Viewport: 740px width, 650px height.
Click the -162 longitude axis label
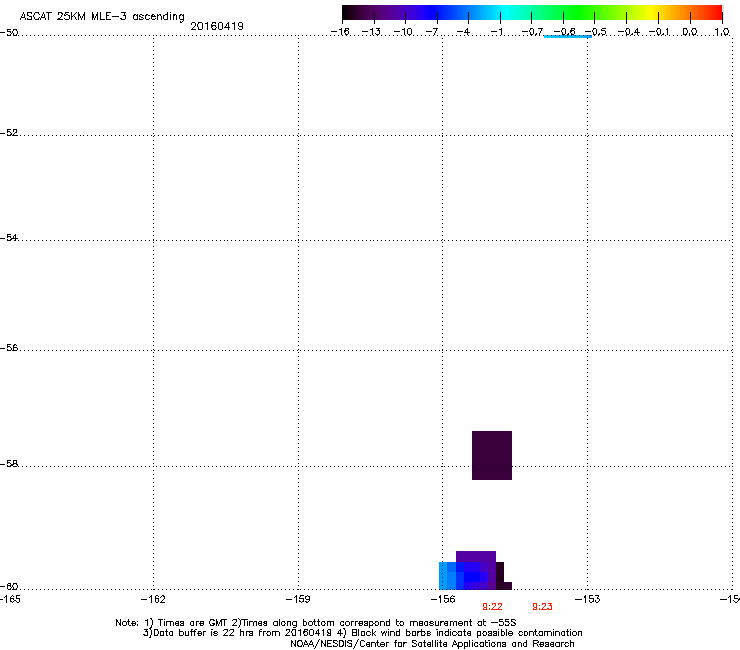point(153,599)
